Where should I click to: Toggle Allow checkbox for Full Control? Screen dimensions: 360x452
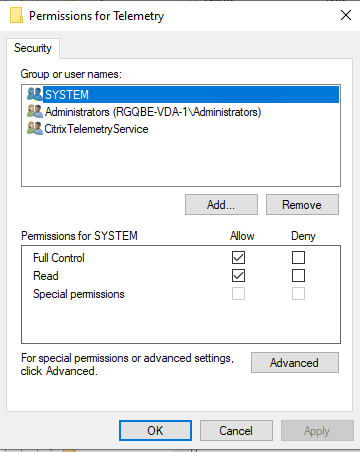click(x=238, y=257)
